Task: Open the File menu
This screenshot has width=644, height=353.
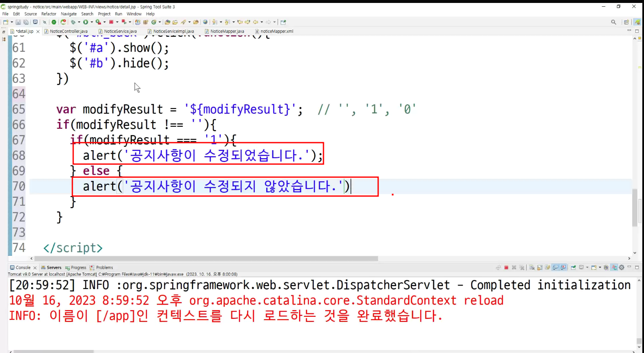Action: tap(5, 14)
